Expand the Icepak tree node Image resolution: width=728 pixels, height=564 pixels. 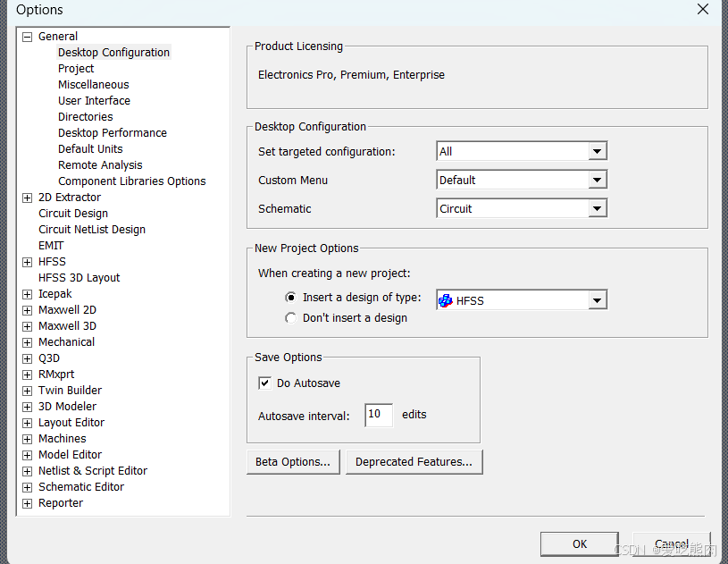pos(28,295)
